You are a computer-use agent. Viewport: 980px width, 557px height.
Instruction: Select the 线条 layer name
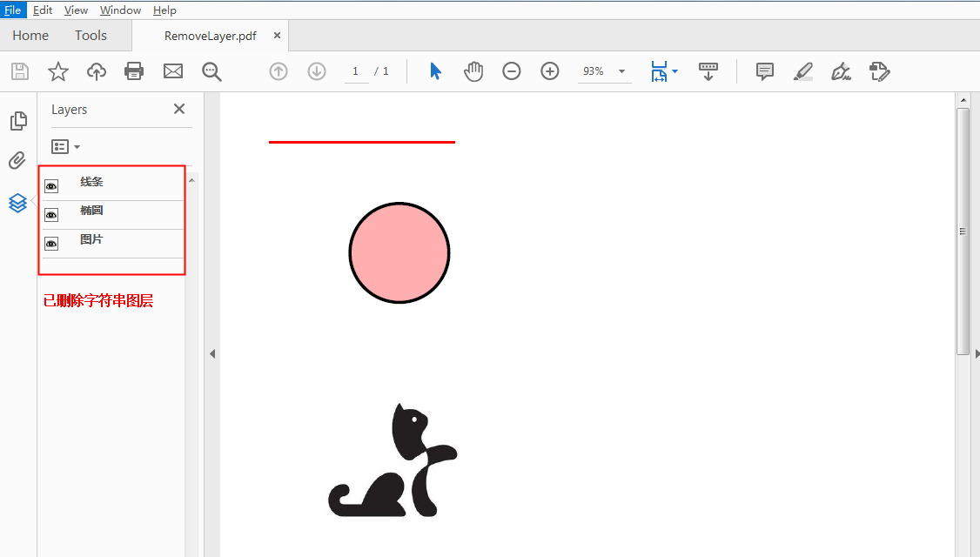91,182
